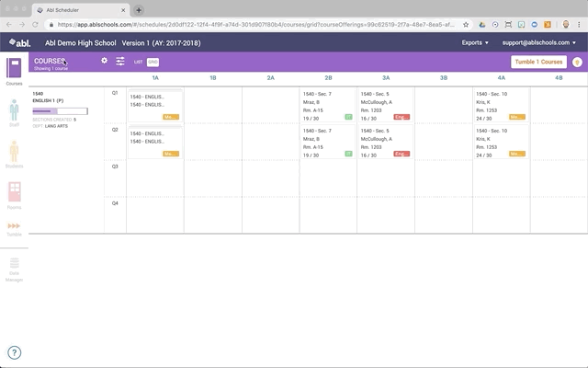Open the filter sliders icon

(120, 61)
